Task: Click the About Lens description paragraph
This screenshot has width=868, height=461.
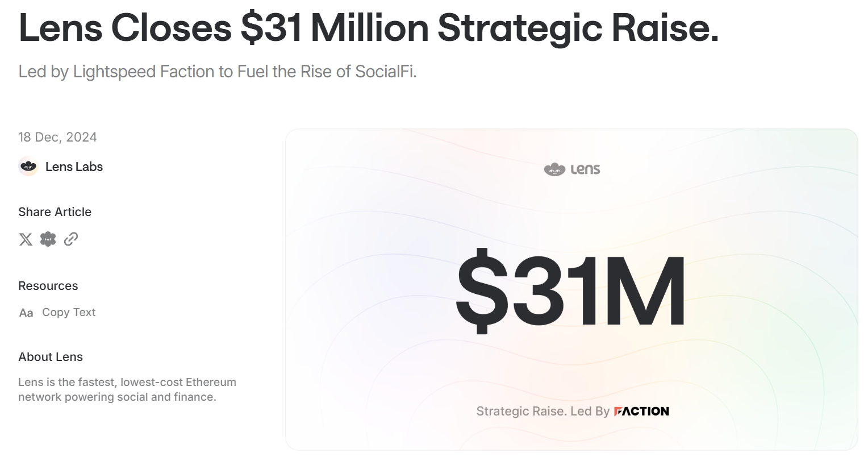Action: [x=127, y=389]
